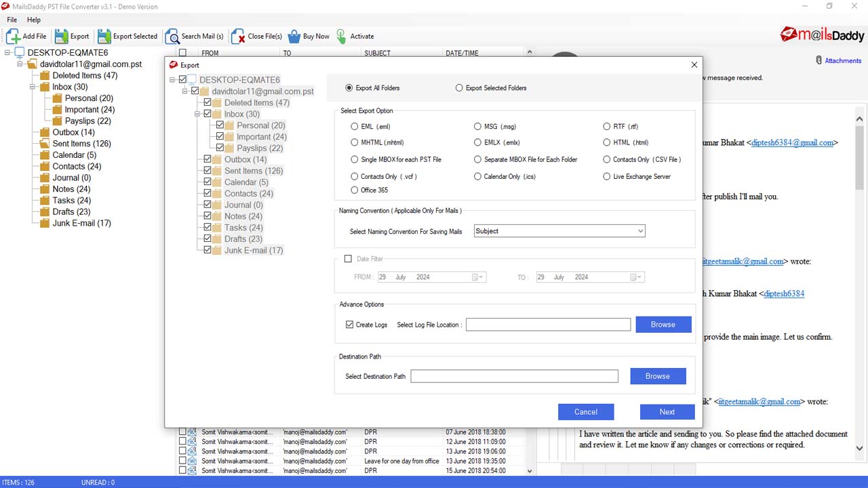Open Junk E-mail (17) folder in main tree
The height and width of the screenshot is (488, 868).
[81, 223]
